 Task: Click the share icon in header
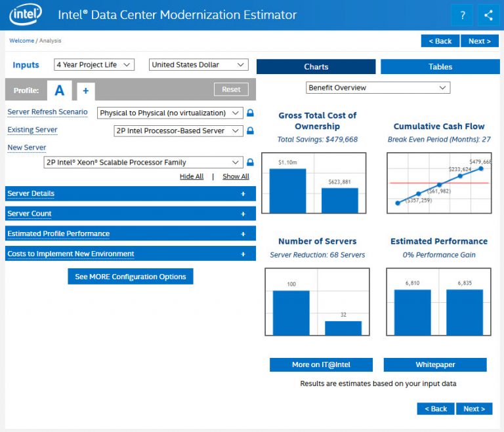[488, 15]
